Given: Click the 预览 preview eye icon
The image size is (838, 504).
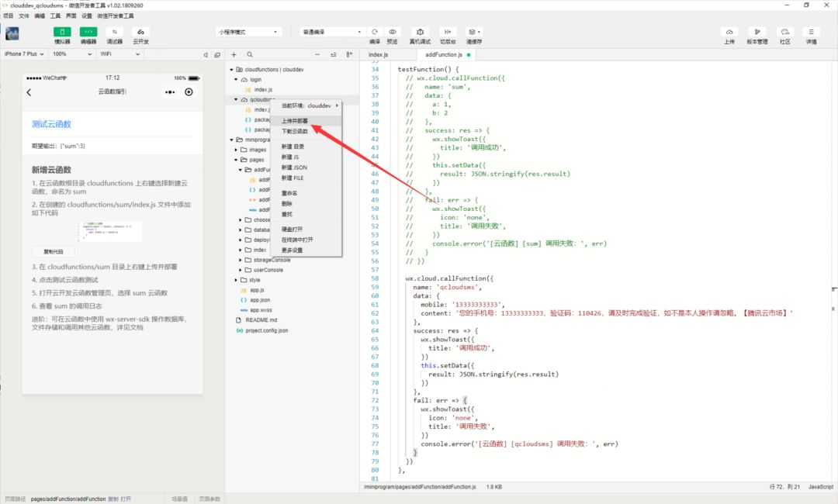Looking at the screenshot, I should [x=393, y=32].
